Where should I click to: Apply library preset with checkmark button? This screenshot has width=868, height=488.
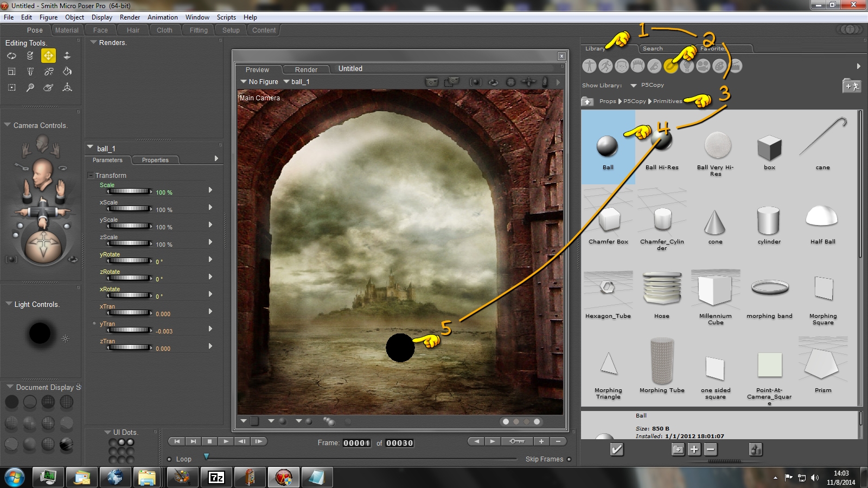click(617, 450)
